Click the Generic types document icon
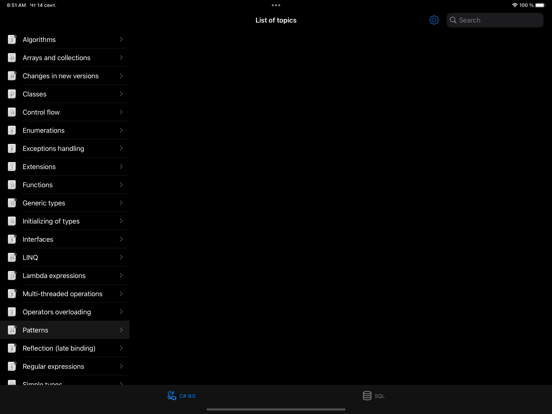 pyautogui.click(x=12, y=203)
